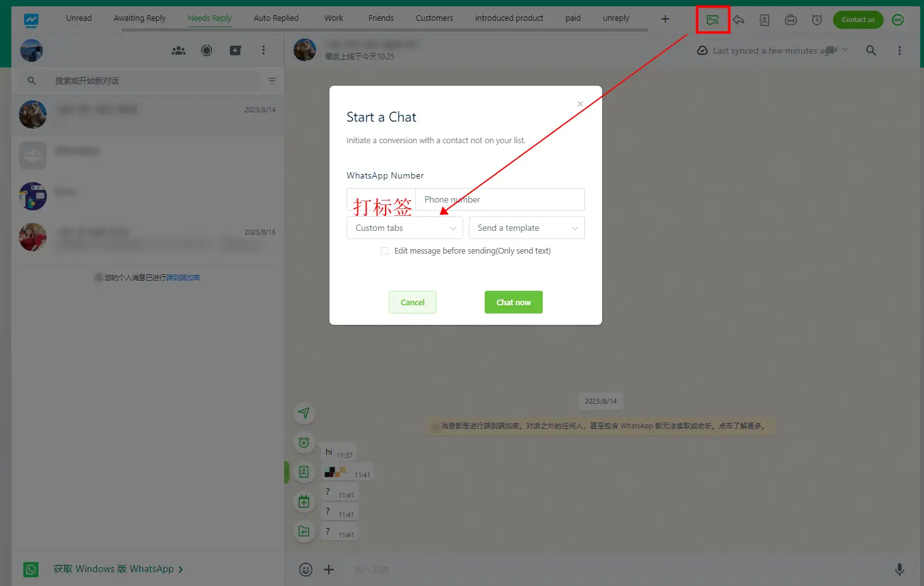Switch to the Needs Reply tab
924x586 pixels.
(x=209, y=18)
